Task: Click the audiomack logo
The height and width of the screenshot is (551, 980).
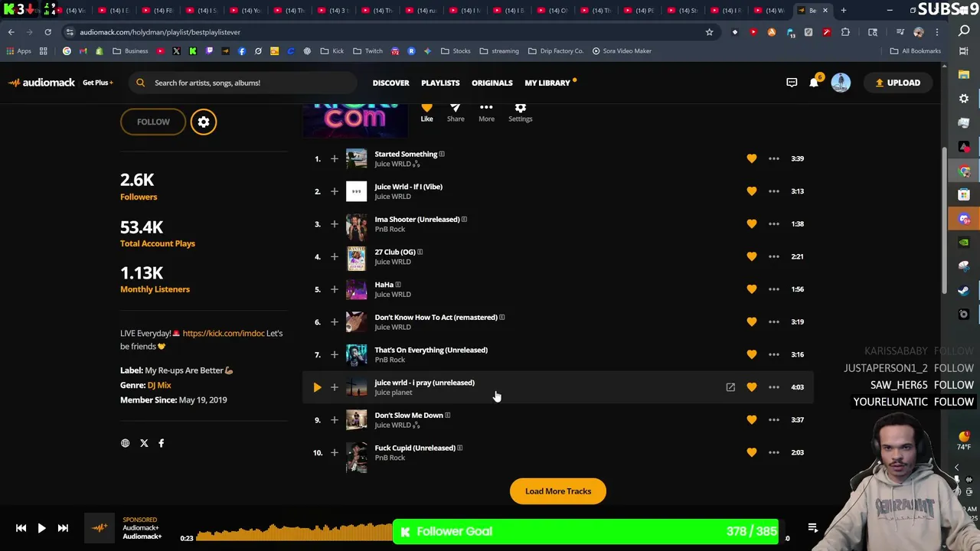Action: click(x=41, y=83)
